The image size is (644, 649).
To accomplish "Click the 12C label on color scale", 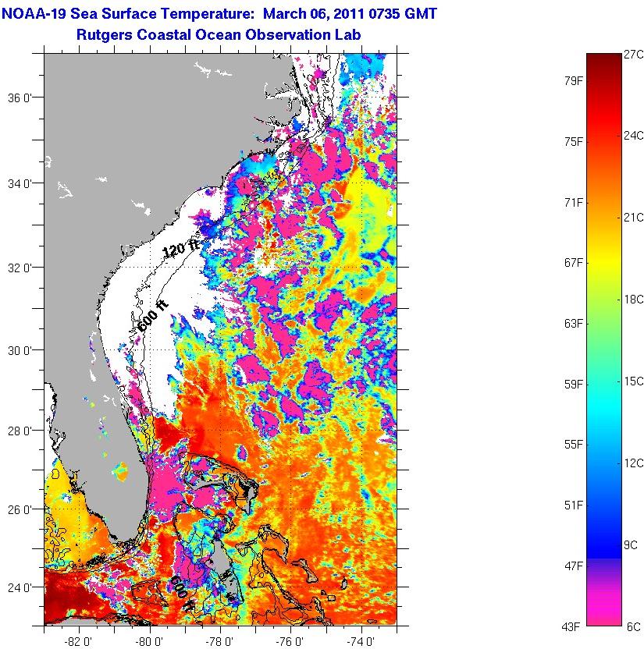I will [x=634, y=463].
